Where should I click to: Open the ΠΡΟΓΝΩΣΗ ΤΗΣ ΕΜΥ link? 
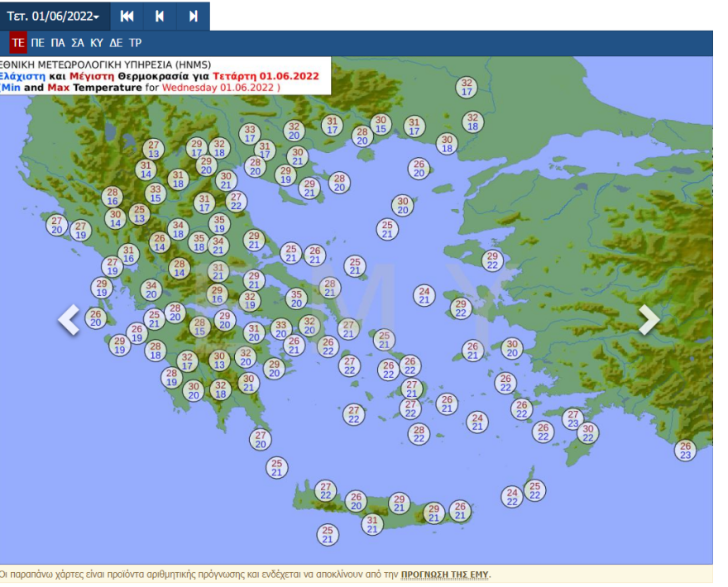tap(445, 573)
